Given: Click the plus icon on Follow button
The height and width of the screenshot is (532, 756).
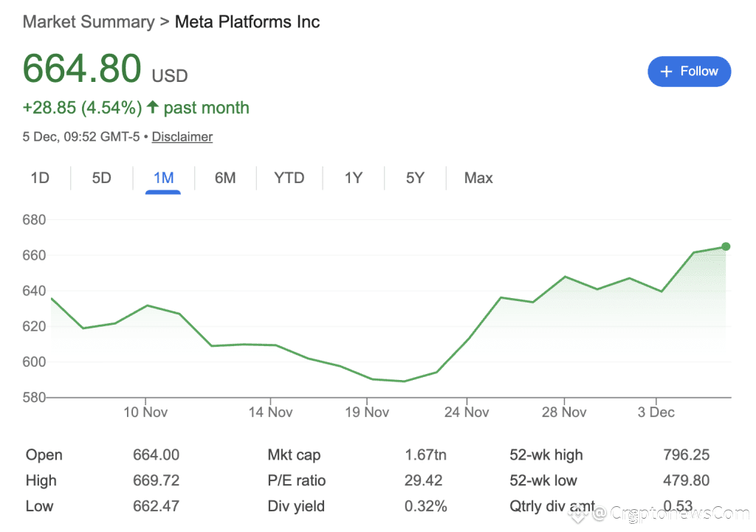Looking at the screenshot, I should 667,72.
